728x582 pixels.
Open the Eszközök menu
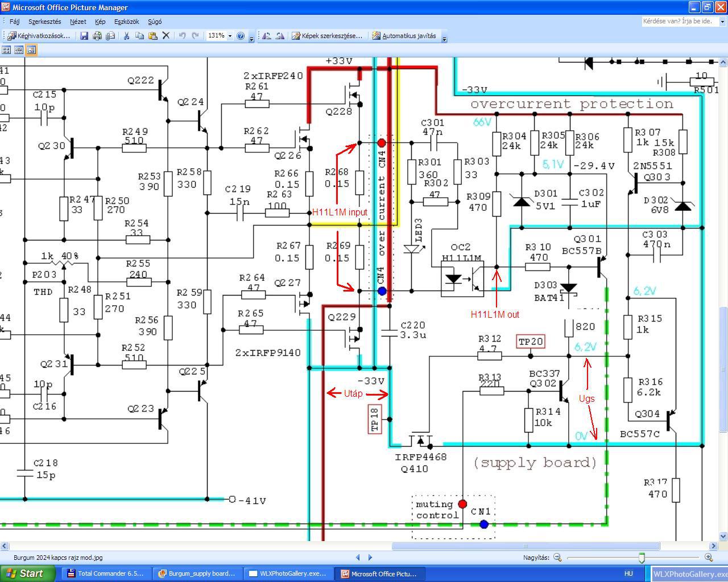tap(127, 22)
